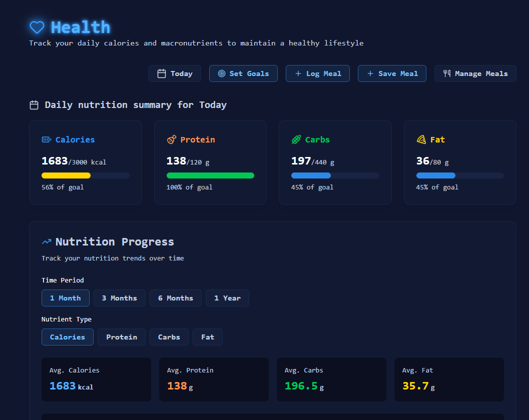The image size is (529, 420).
Task: Click the '100% of goal' text
Action: pyautogui.click(x=189, y=187)
